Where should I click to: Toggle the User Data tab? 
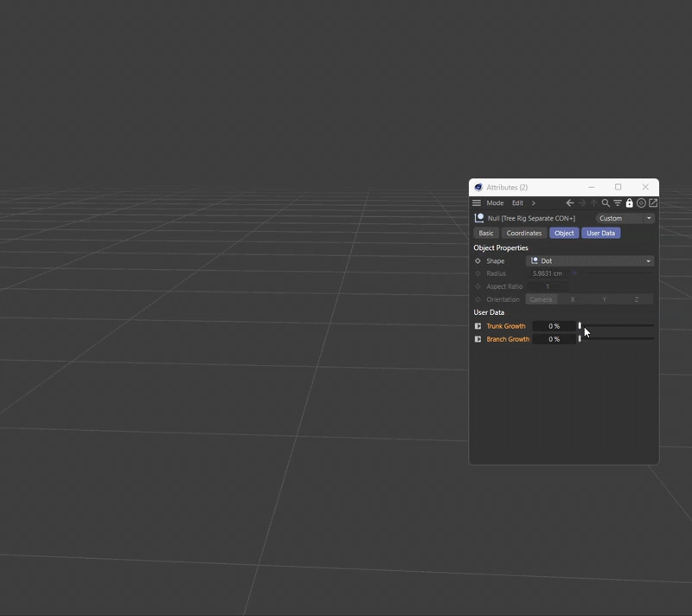coord(600,233)
